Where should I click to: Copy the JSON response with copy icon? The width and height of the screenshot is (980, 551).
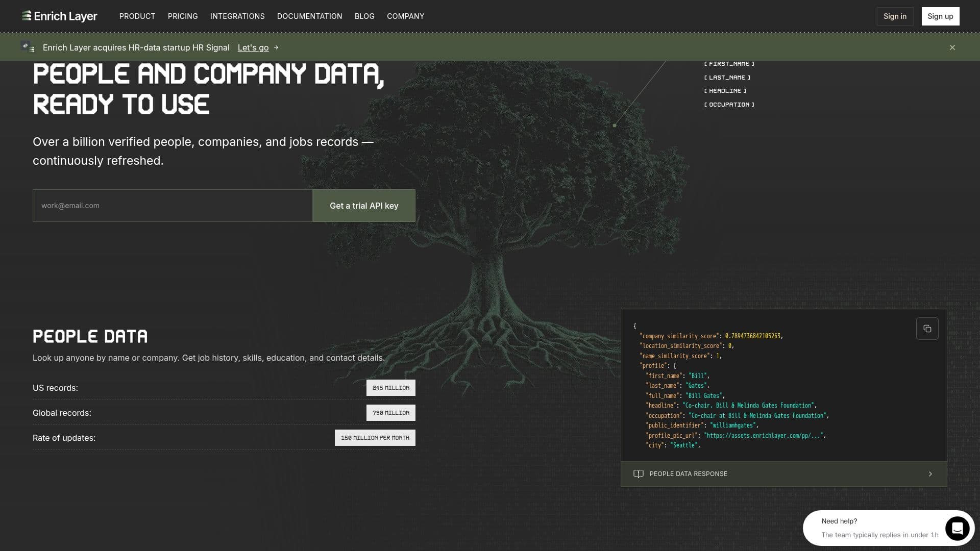(x=927, y=329)
